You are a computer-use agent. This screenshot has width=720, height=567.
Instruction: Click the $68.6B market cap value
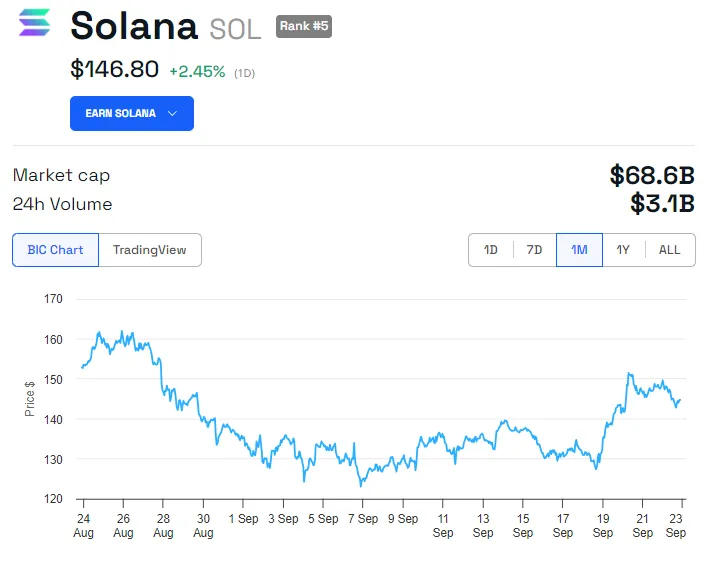(x=652, y=176)
